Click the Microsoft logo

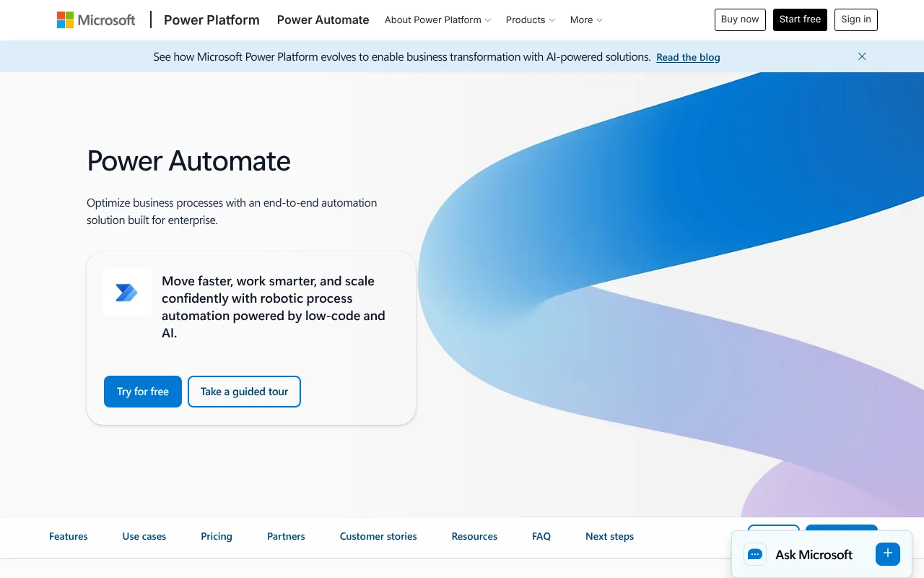point(96,20)
